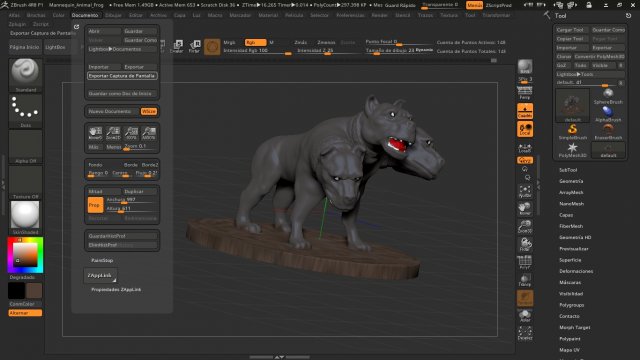Toggle the orange Xyz rotation button
This screenshot has width=640, height=360.
coord(525,160)
